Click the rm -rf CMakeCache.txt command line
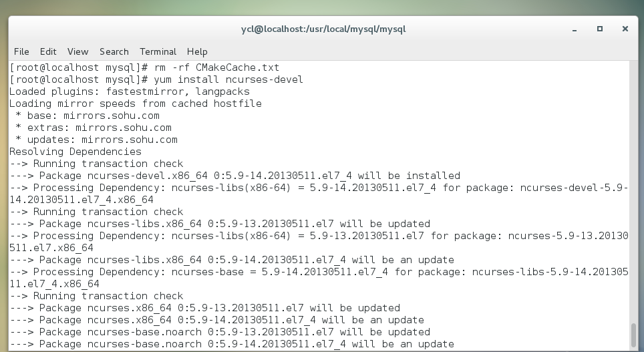The image size is (644, 352). [144, 67]
